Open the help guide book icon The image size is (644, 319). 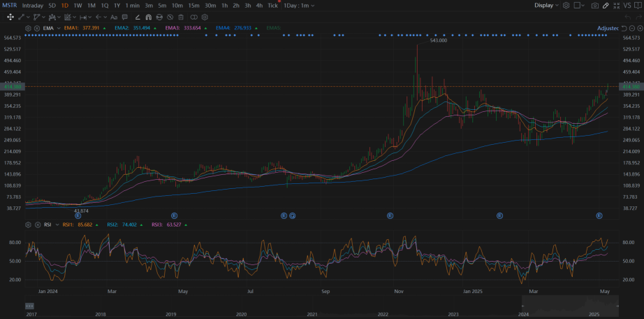click(638, 6)
